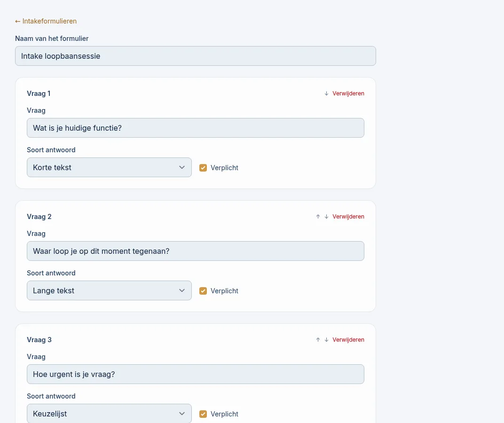Go back to Intakeformulieren
This screenshot has width=504, height=423.
click(x=46, y=21)
